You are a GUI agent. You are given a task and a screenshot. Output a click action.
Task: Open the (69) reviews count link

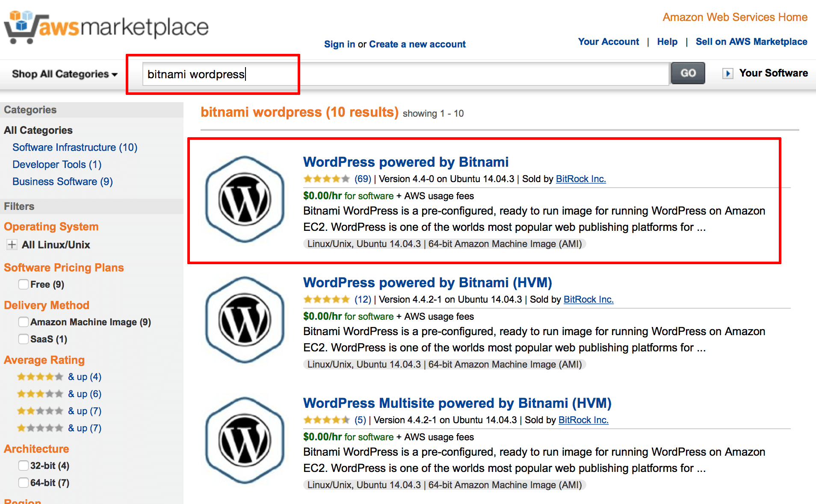click(x=363, y=179)
